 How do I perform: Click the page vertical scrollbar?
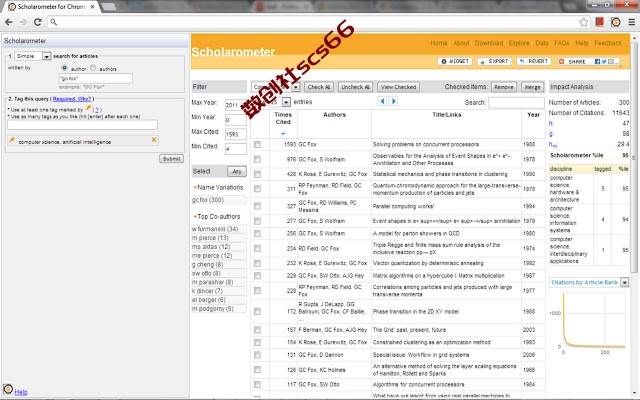pos(634,157)
